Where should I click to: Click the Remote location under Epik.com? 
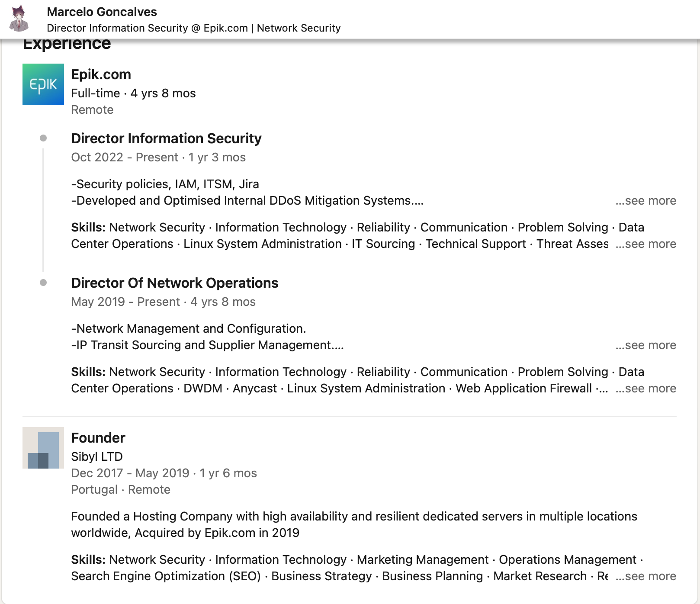(93, 110)
